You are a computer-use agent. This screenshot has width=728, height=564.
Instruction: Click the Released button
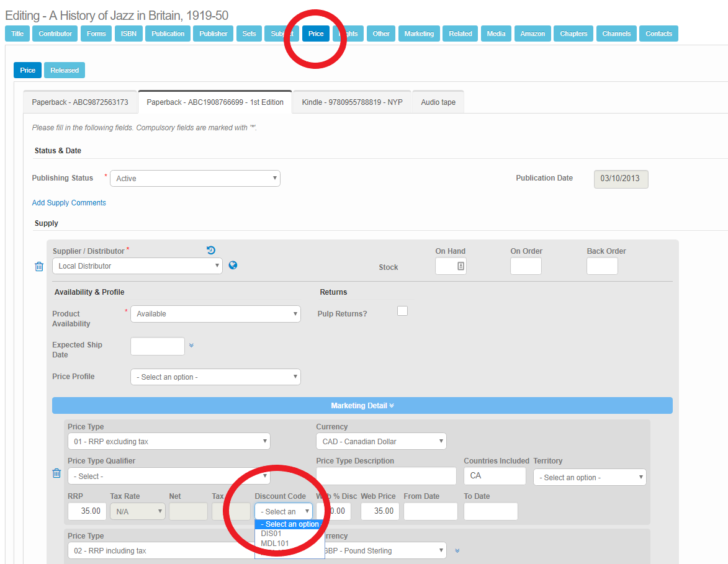click(65, 70)
